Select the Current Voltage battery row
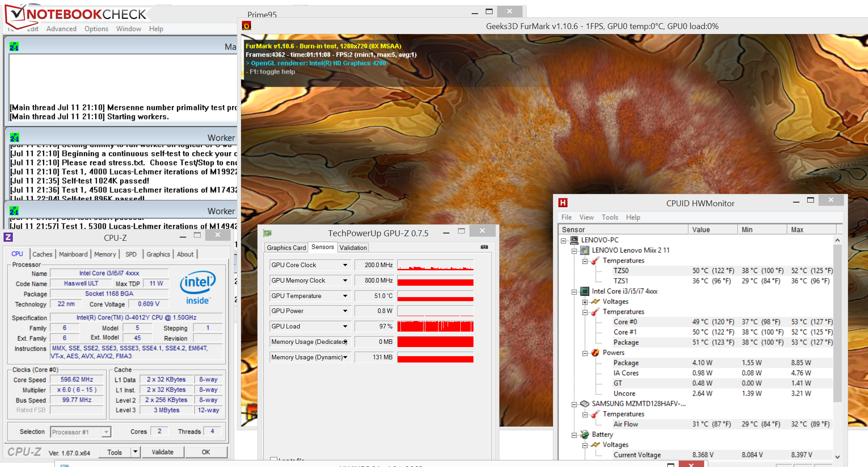Image resolution: width=868 pixels, height=467 pixels. (723, 455)
